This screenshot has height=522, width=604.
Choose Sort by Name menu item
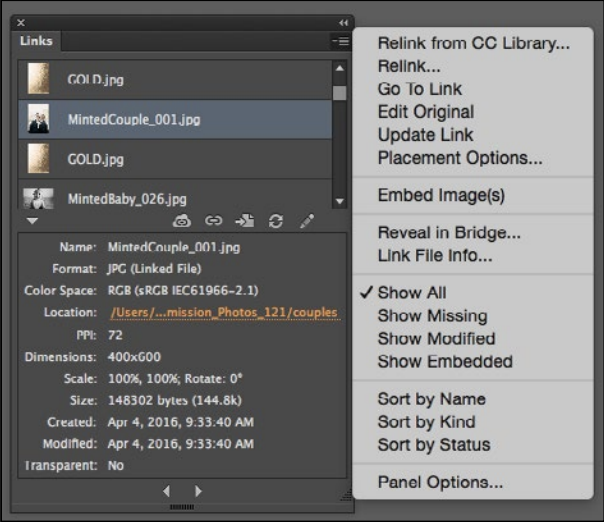431,399
